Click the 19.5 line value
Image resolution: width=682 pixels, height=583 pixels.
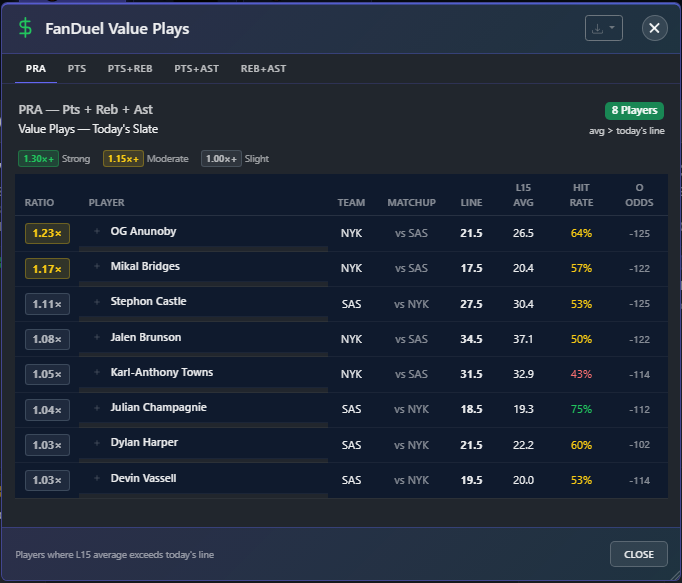pos(471,480)
